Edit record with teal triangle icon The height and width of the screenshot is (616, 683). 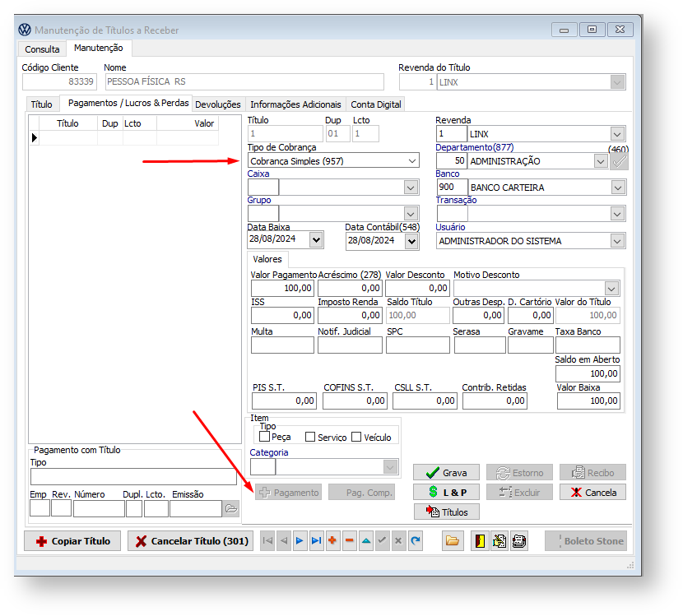(366, 540)
